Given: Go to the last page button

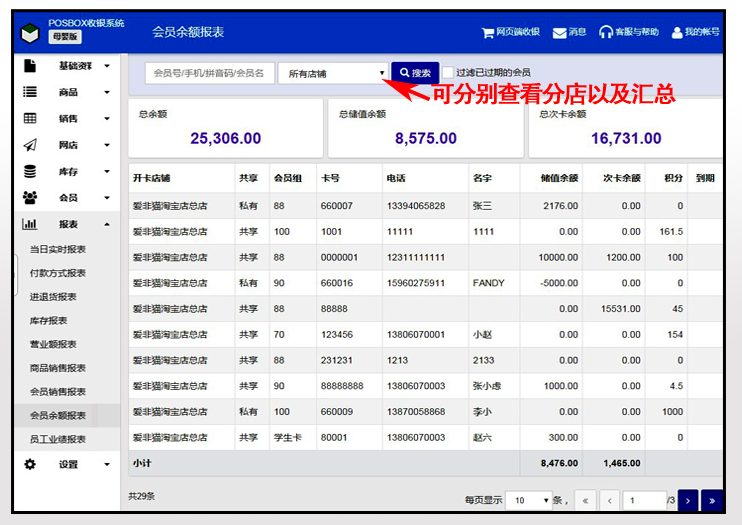Looking at the screenshot, I should [x=712, y=500].
